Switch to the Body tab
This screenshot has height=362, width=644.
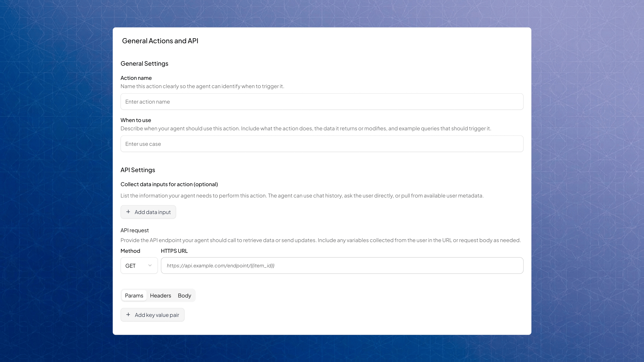(x=184, y=295)
